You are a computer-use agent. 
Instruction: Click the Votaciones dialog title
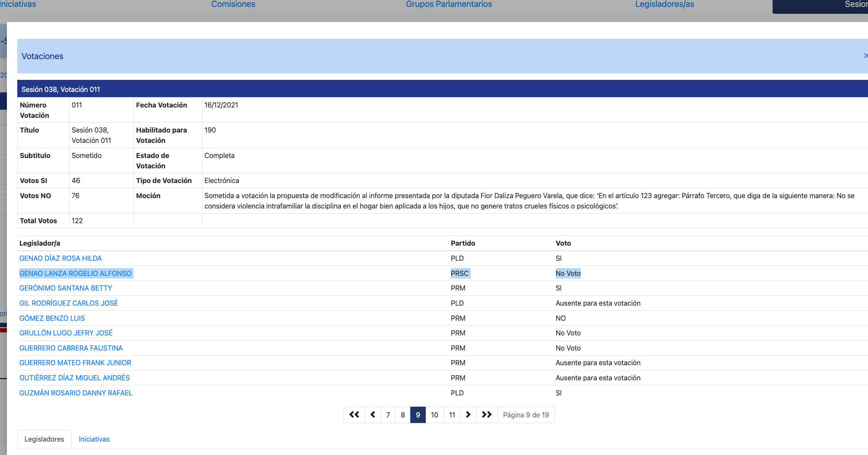point(42,56)
